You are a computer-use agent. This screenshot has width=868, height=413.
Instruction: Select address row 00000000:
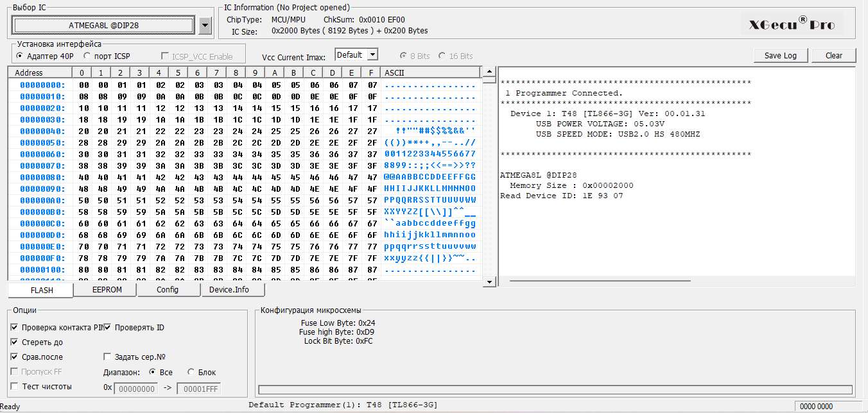(43, 85)
